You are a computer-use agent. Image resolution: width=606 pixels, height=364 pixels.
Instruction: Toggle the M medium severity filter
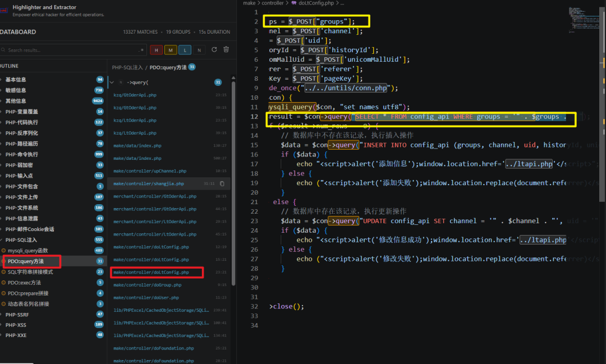[x=171, y=50]
